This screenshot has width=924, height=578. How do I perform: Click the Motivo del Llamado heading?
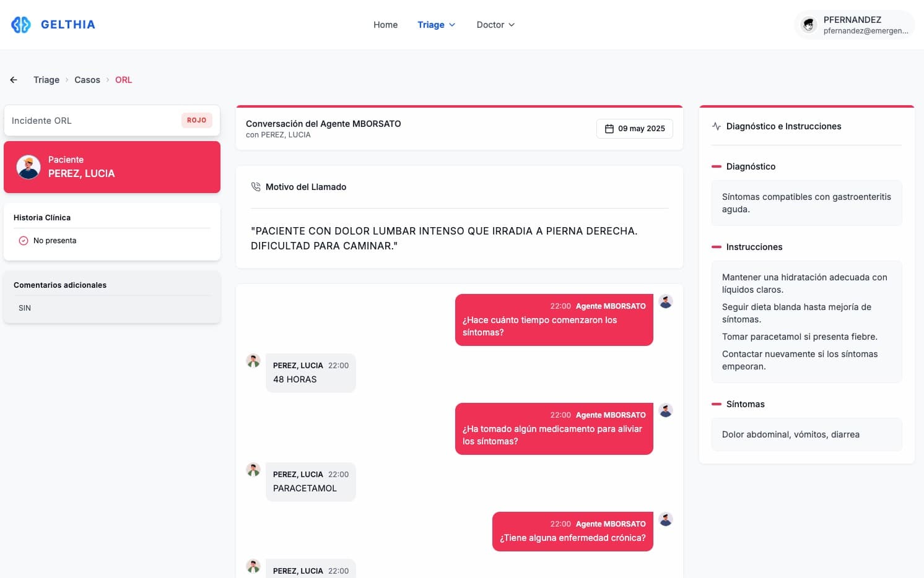pos(306,187)
